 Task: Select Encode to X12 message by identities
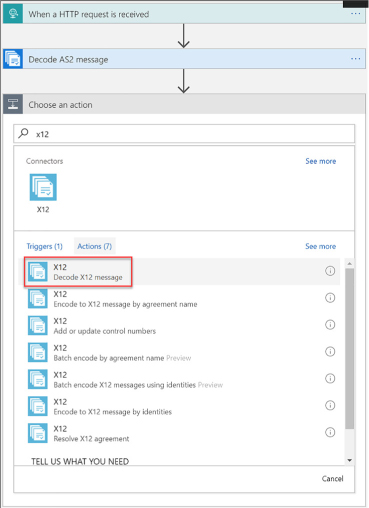click(179, 406)
